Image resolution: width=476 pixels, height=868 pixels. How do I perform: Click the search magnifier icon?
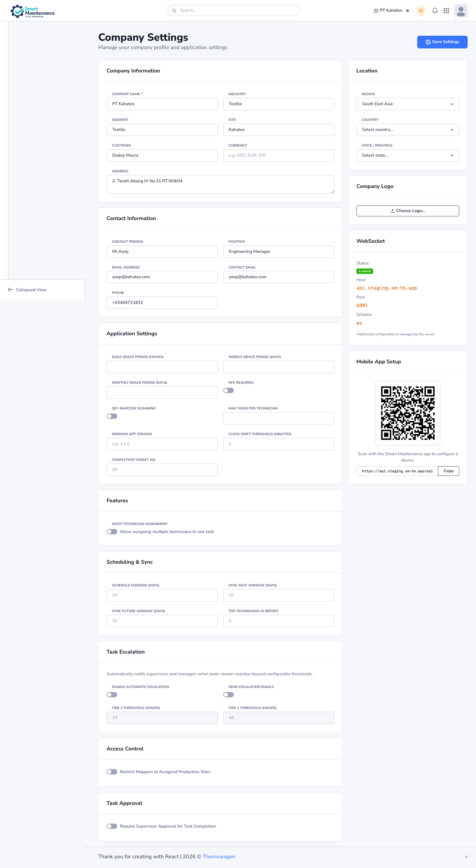pyautogui.click(x=174, y=11)
